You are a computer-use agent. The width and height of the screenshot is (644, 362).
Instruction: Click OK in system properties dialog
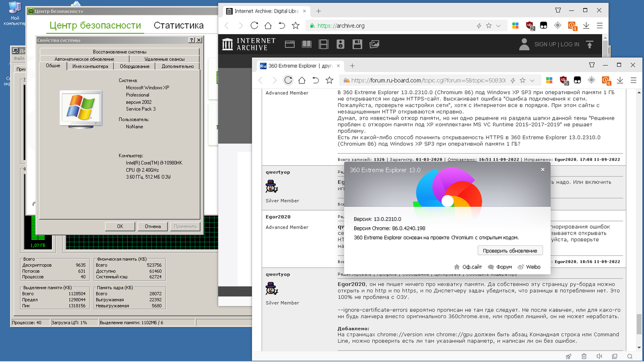[120, 226]
